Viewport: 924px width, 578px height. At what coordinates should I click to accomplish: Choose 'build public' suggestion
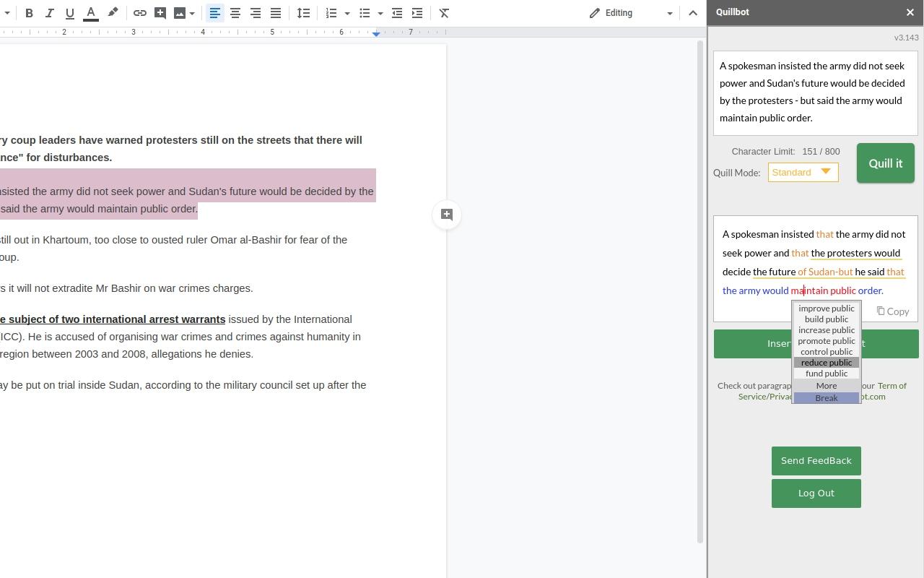click(827, 319)
